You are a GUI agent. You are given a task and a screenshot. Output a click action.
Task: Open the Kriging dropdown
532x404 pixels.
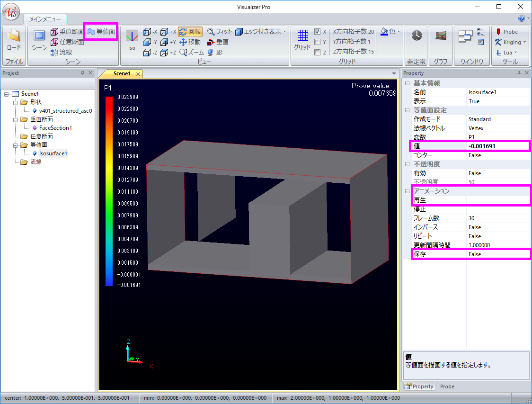524,42
